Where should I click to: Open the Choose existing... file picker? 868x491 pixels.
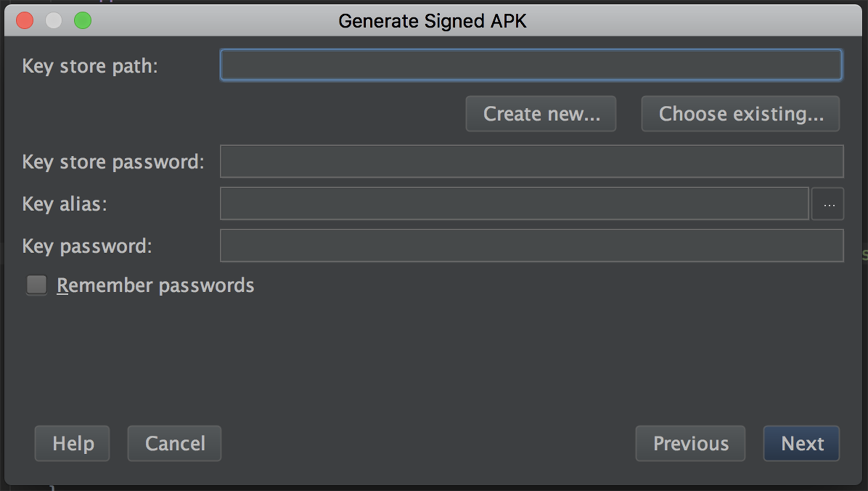[740, 114]
